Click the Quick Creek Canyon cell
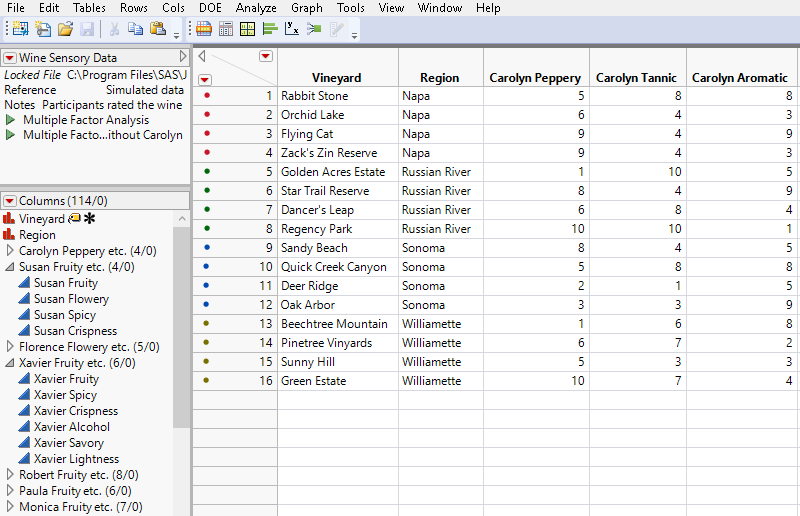The width and height of the screenshot is (800, 516). [x=338, y=266]
